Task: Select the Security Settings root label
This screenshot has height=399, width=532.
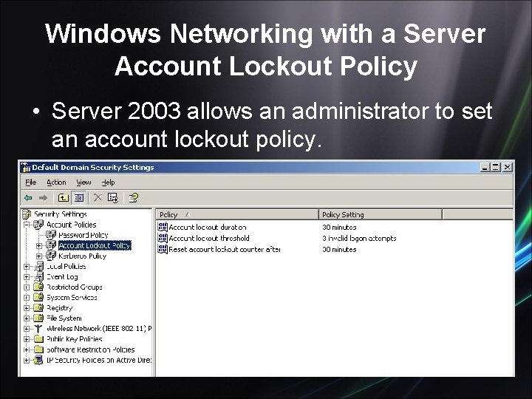Action: click(61, 214)
